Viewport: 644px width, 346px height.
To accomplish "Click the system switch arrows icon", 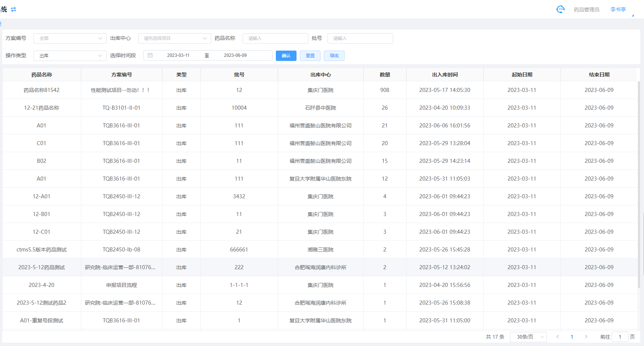I will click(x=14, y=10).
